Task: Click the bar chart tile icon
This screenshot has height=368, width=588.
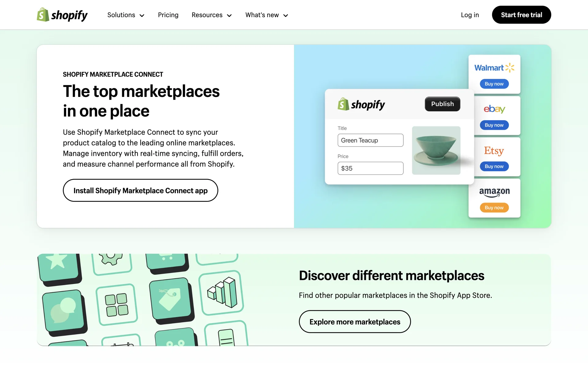Action: click(x=222, y=293)
